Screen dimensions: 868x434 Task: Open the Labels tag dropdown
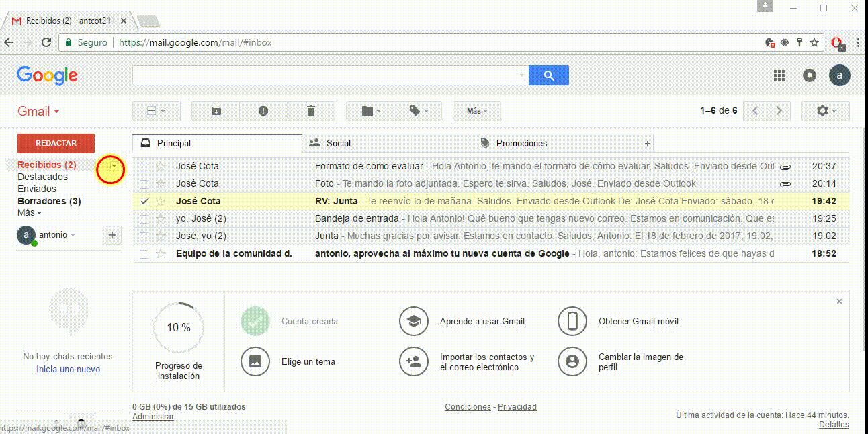tap(418, 111)
